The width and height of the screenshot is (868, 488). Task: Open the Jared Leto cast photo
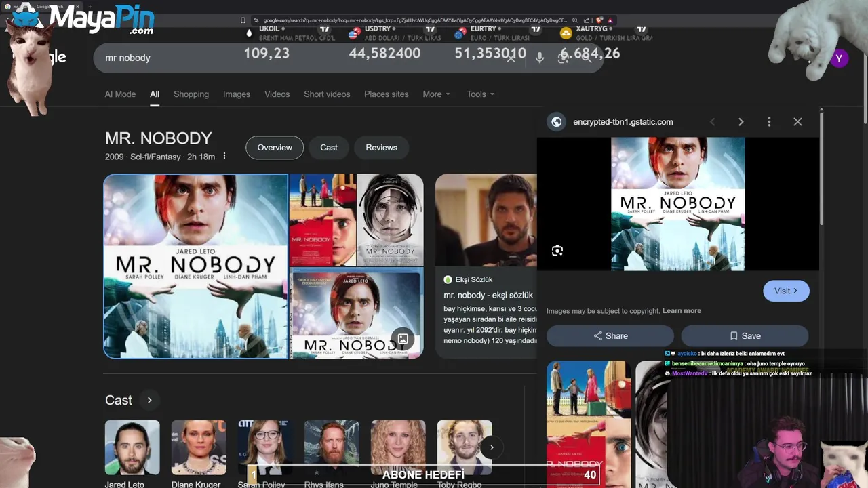(132, 447)
